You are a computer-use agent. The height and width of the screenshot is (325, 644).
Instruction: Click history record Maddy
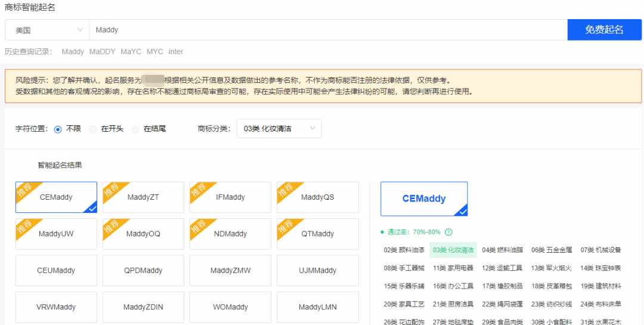73,52
